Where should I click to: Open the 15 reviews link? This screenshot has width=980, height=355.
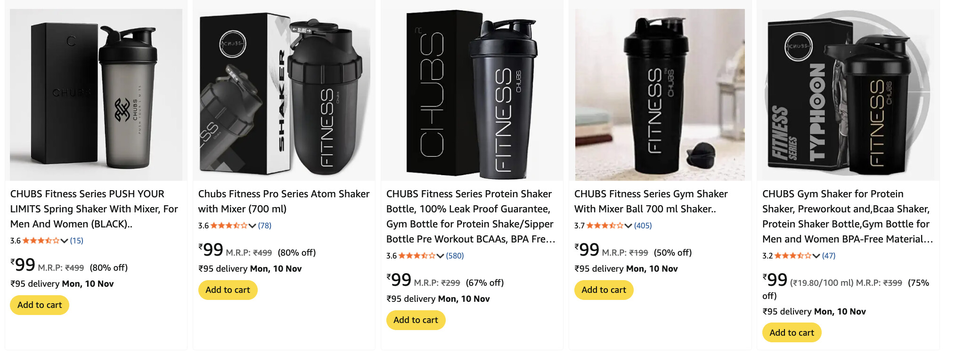77,241
